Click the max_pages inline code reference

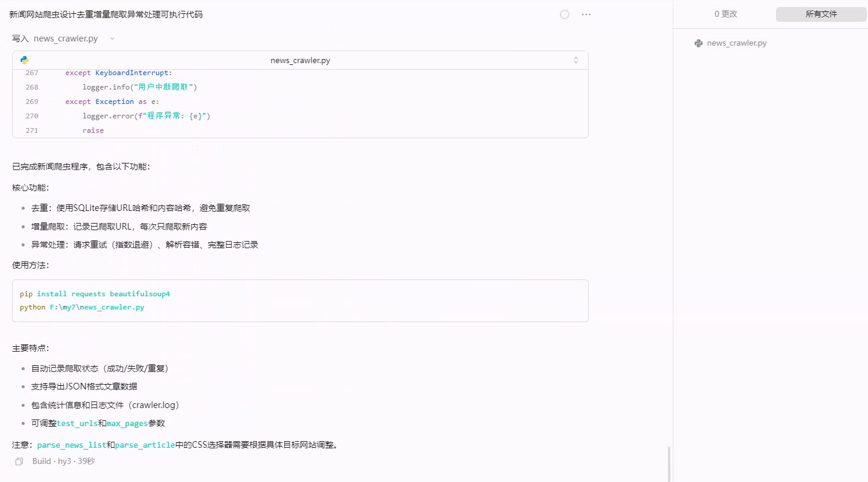pyautogui.click(x=127, y=424)
